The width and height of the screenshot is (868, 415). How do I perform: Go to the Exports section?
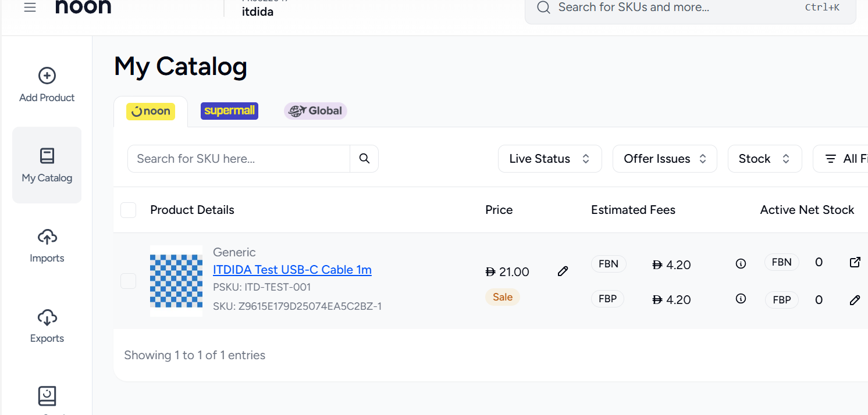(x=47, y=326)
